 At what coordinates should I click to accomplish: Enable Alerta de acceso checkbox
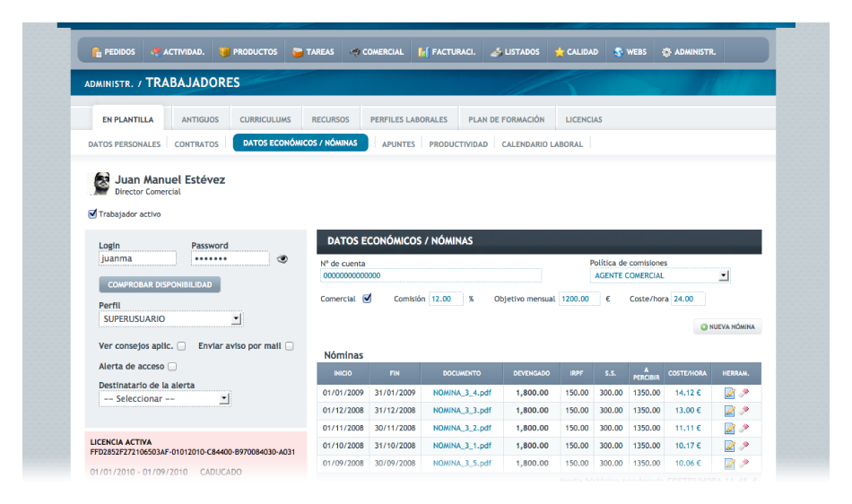pos(172,367)
